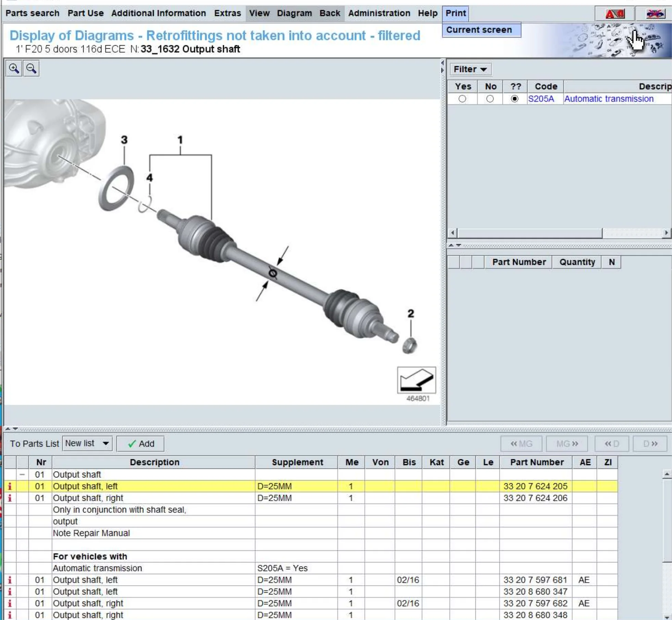
Task: Click Description column header in parts table
Action: (154, 462)
